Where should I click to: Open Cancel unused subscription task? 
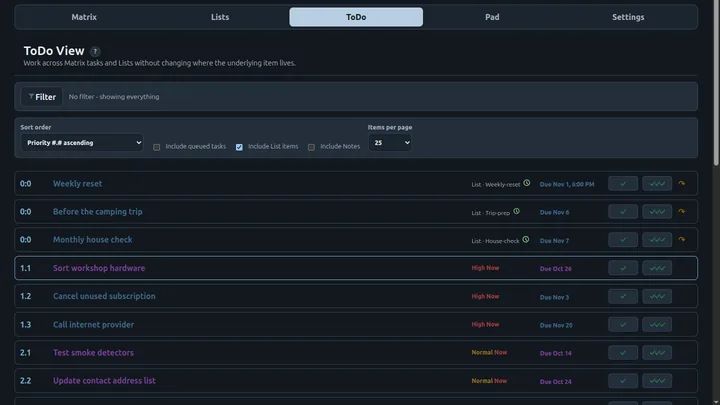pyautogui.click(x=104, y=296)
